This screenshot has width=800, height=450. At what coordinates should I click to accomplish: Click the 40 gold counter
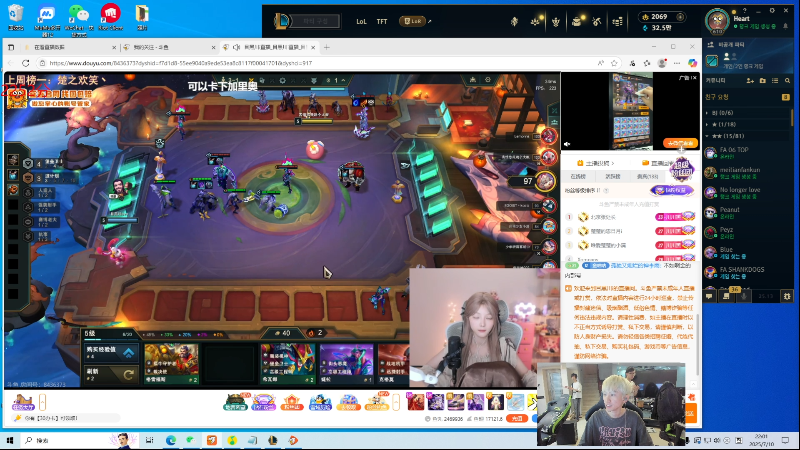(282, 333)
